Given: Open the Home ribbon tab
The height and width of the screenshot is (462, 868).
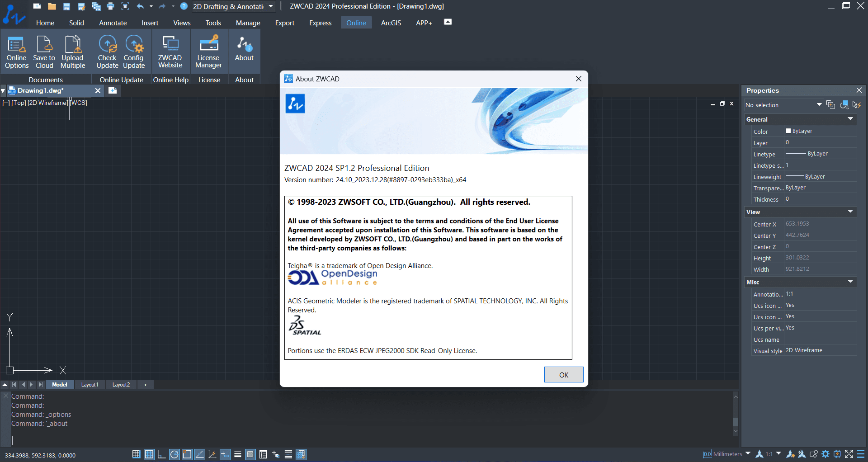Looking at the screenshot, I should [45, 23].
